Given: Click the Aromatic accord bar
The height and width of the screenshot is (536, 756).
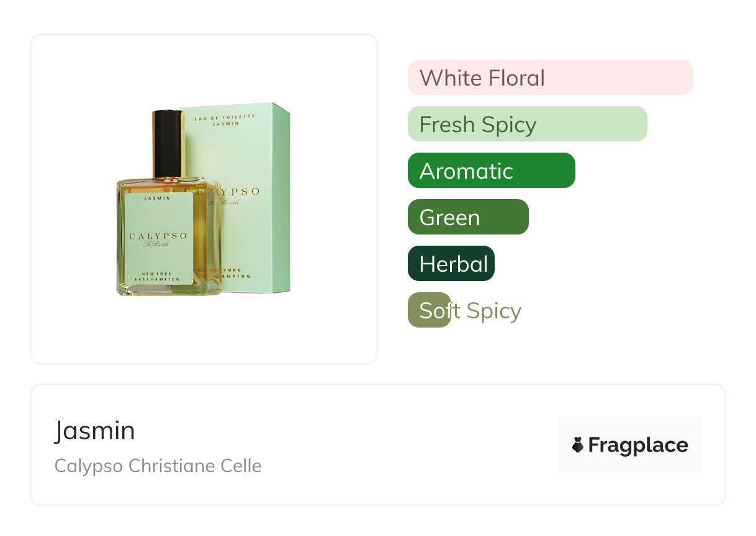Looking at the screenshot, I should (491, 171).
